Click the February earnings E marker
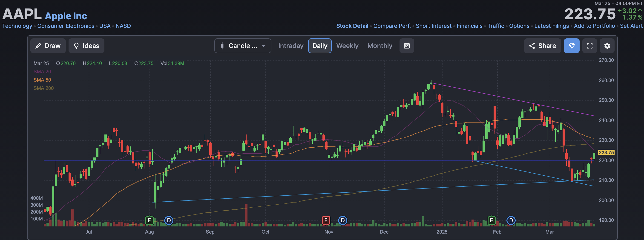Screen dimensions: 644x240 [492, 220]
